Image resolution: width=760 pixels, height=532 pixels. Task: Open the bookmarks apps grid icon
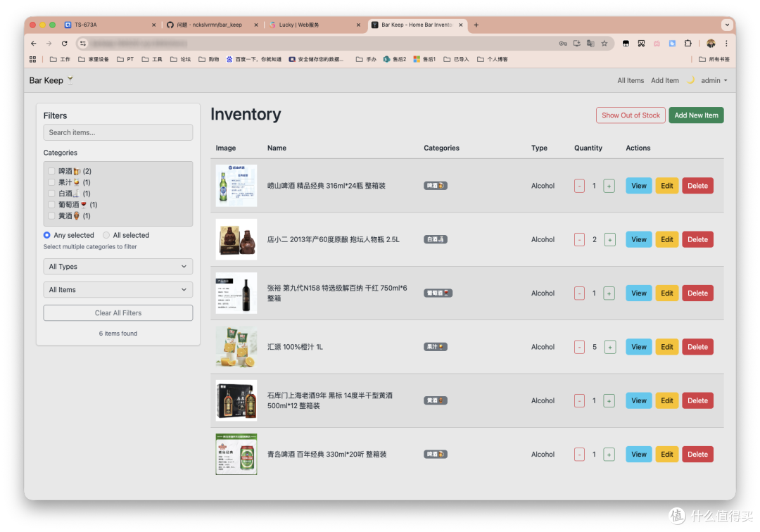(x=33, y=59)
